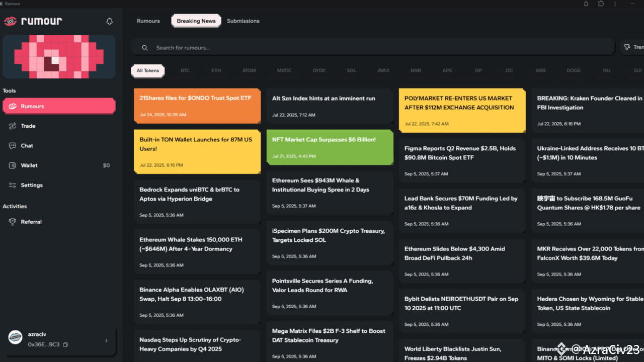644x362 pixels.
Task: Open Kraken Founder Cleared news card
Action: 588,111
